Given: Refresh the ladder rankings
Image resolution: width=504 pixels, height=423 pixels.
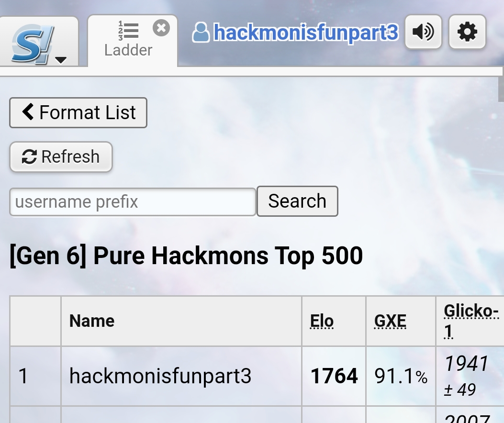Looking at the screenshot, I should (x=61, y=157).
